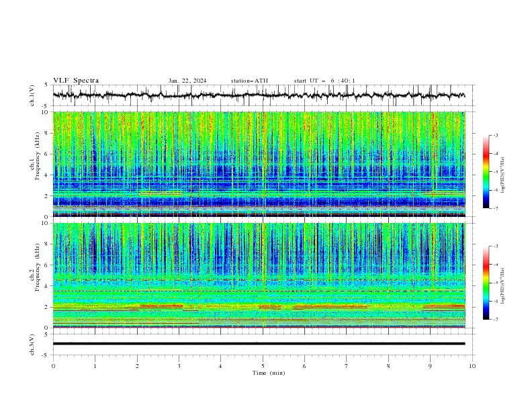Viewport: 532px width, 411px height.
Task: Click the '-7' label on ch.1 color bar
Action: [x=496, y=208]
